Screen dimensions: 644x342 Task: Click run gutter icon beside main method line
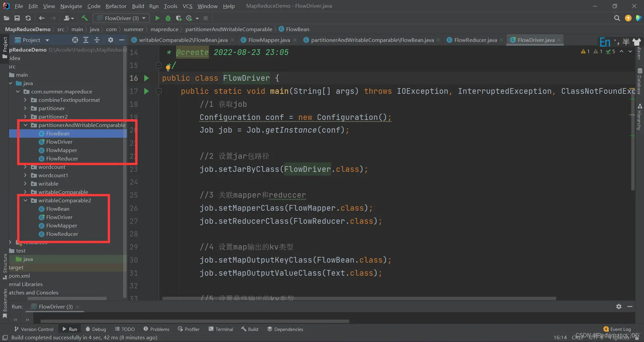click(x=146, y=91)
